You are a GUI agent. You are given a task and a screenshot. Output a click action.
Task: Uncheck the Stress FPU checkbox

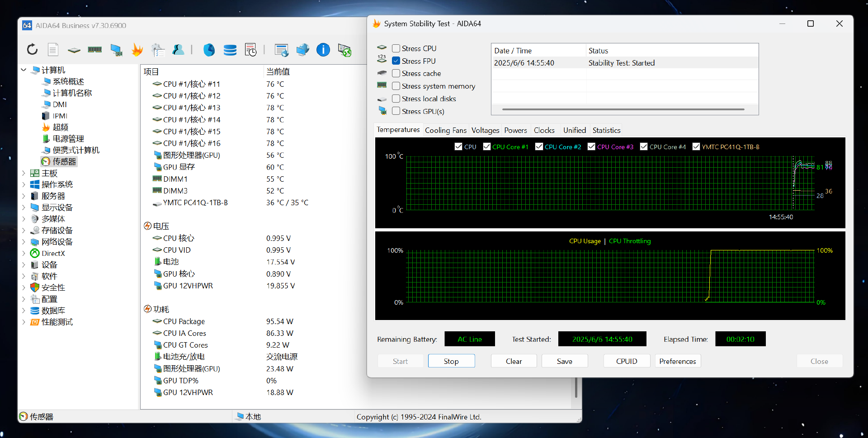396,61
